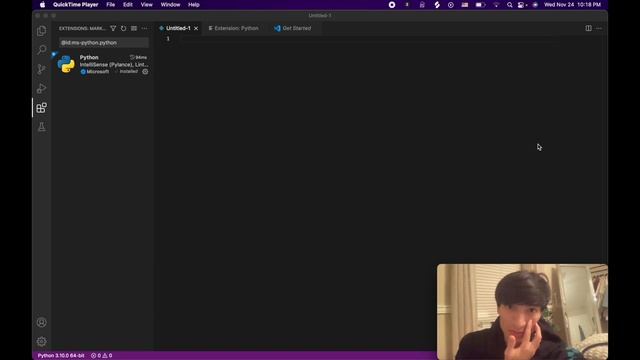Open the editor more actions menu
This screenshot has height=360, width=640.
point(599,28)
